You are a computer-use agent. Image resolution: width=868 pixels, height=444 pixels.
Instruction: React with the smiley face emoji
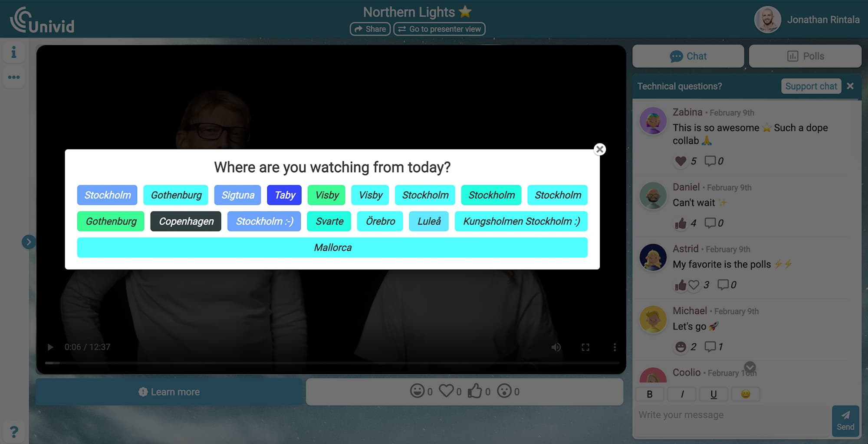coord(417,391)
